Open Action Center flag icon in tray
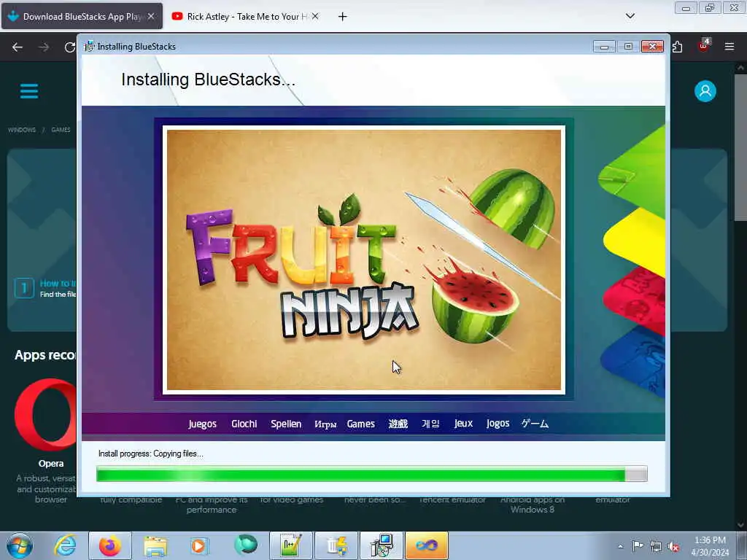 click(x=638, y=545)
